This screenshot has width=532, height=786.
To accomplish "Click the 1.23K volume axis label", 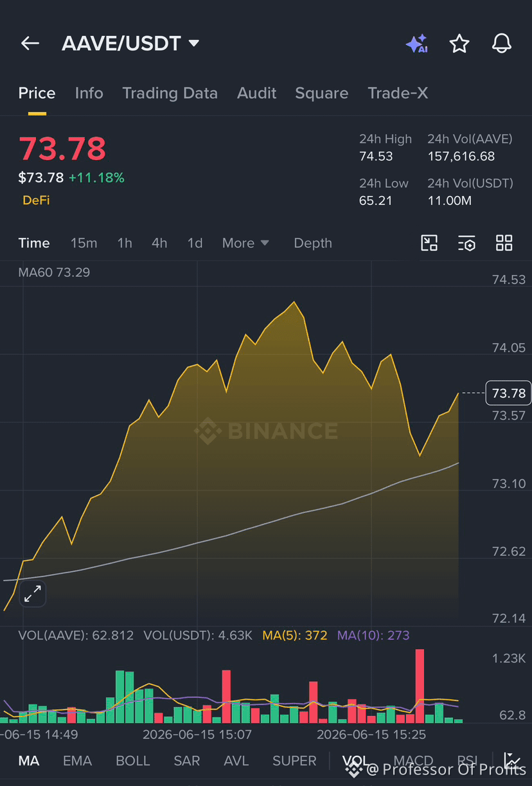I will 509,659.
